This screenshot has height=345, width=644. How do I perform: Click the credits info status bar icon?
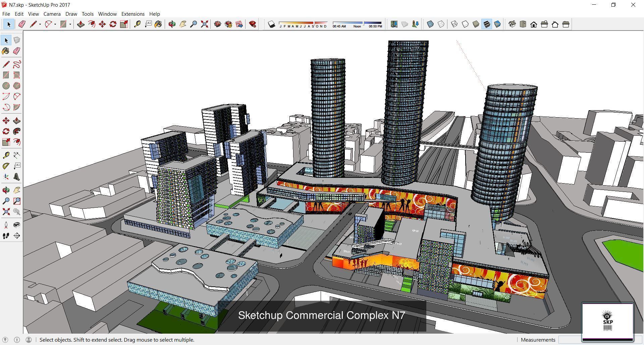coord(17,340)
